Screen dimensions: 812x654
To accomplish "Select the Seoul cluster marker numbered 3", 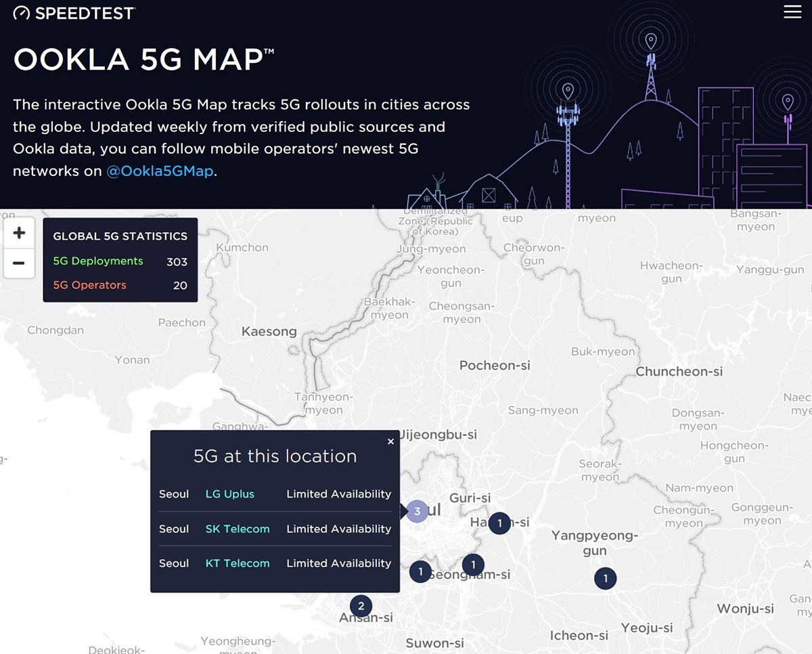I will point(418,511).
